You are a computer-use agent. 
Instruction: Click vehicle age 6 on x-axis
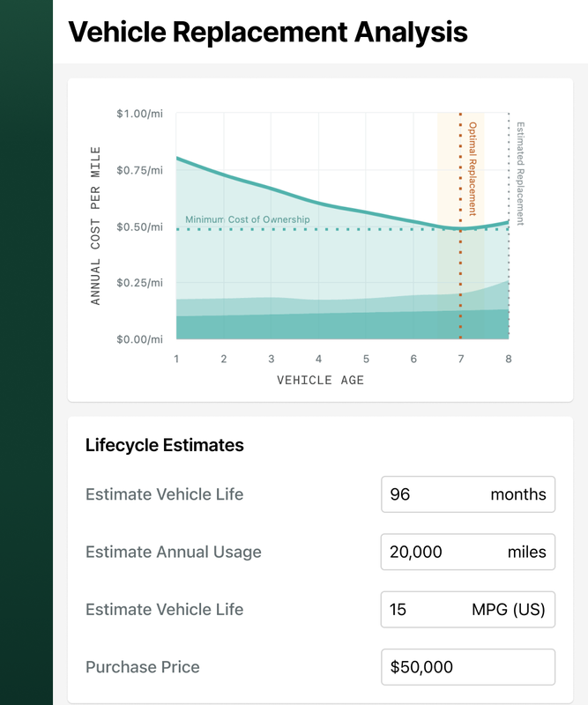tap(413, 359)
